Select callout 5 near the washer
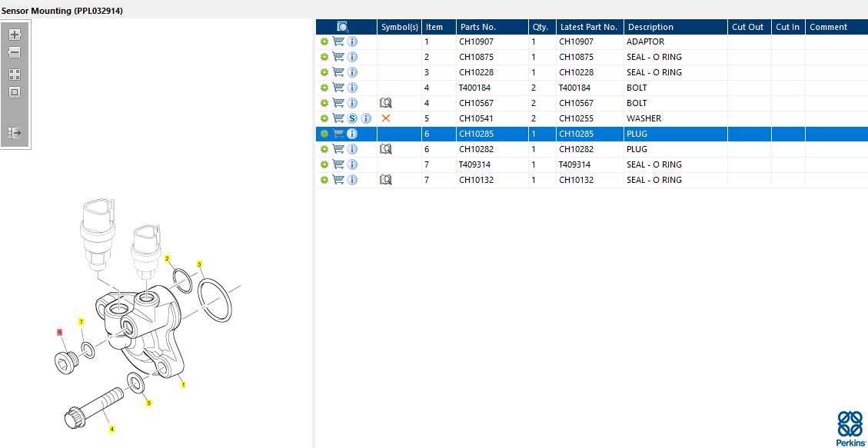868x448 pixels. coord(148,403)
